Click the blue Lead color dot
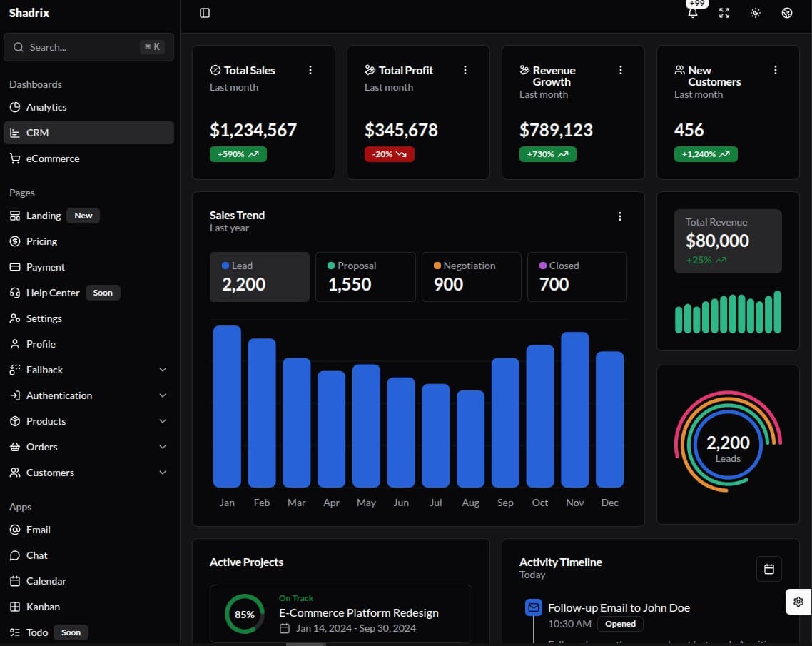 click(225, 266)
